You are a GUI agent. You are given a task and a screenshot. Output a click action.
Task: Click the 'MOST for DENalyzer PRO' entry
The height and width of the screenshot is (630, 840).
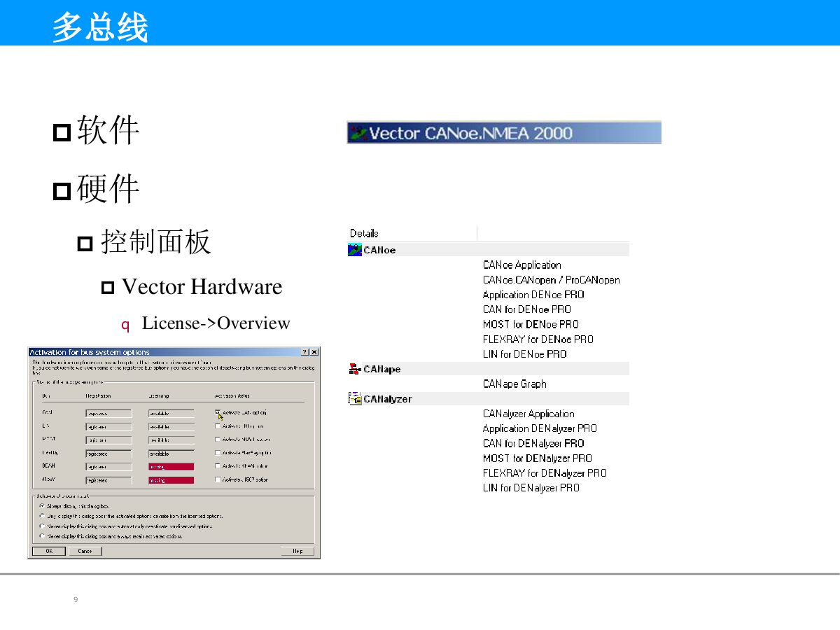pyautogui.click(x=538, y=458)
